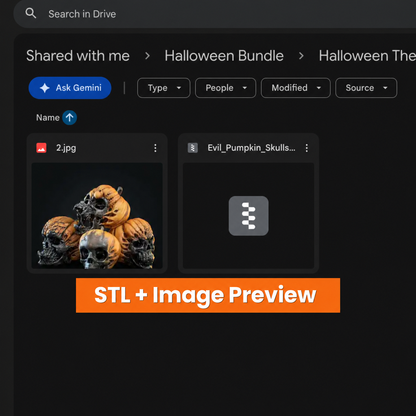The width and height of the screenshot is (416, 416).
Task: Reverse sort direction with the up arrow
Action: tap(69, 118)
